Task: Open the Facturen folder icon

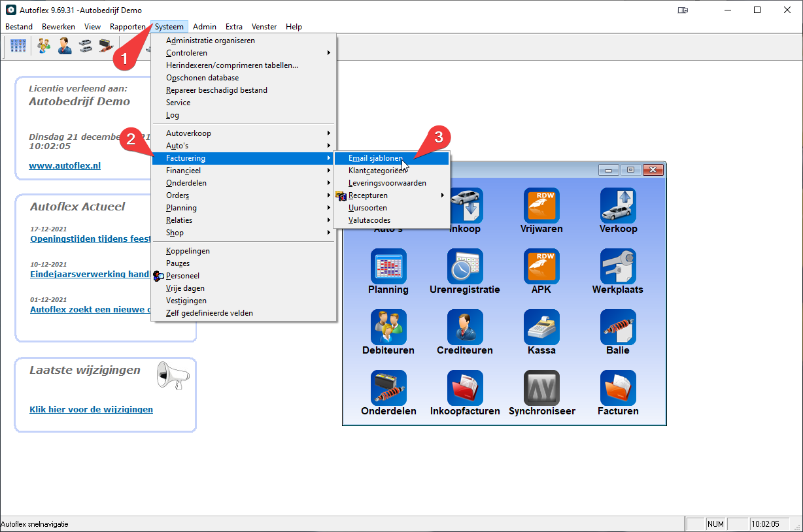Action: (x=618, y=388)
